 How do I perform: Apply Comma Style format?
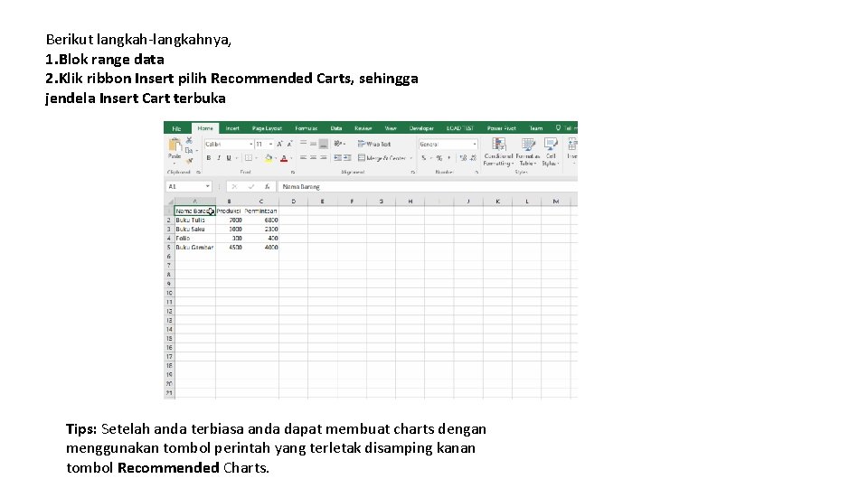(449, 157)
